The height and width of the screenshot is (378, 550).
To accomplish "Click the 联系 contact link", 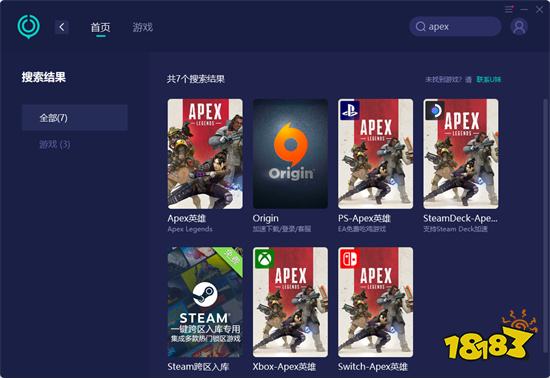I will point(489,79).
